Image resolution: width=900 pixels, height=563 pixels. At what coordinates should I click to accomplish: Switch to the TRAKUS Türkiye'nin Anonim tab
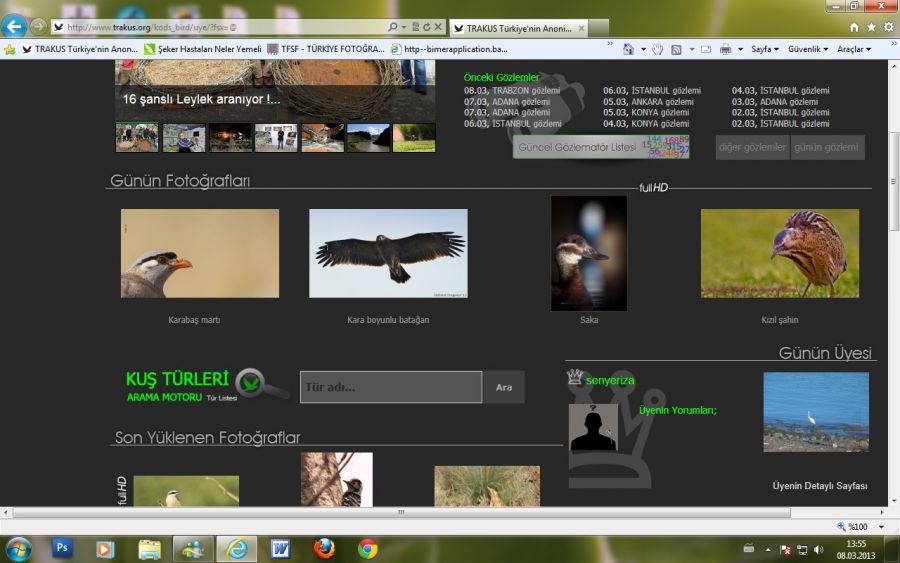(x=514, y=28)
